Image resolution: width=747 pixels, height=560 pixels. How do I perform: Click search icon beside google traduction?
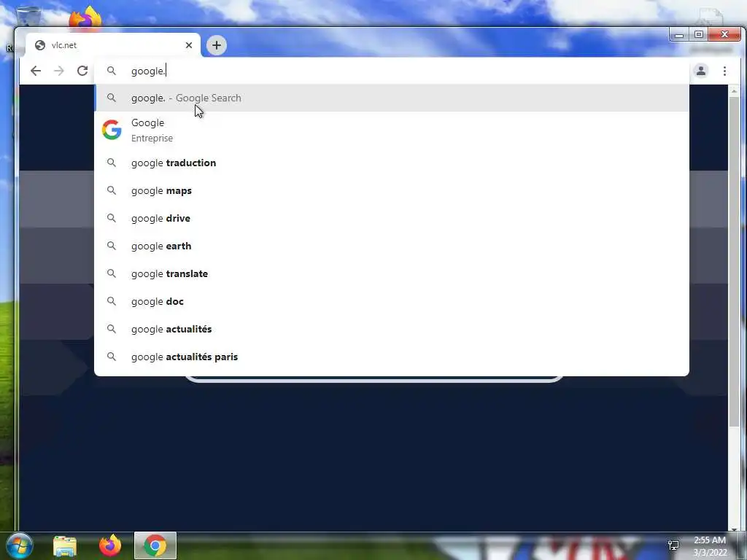[x=112, y=163]
